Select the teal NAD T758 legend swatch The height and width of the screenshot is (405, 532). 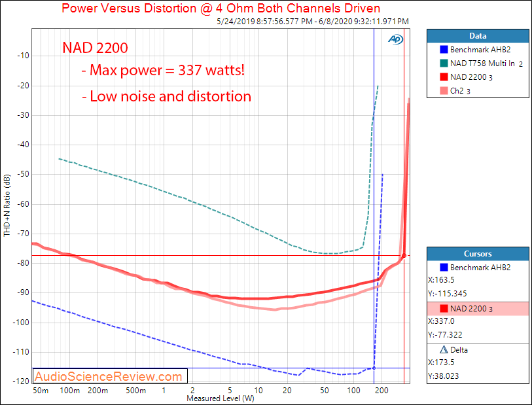tap(444, 63)
